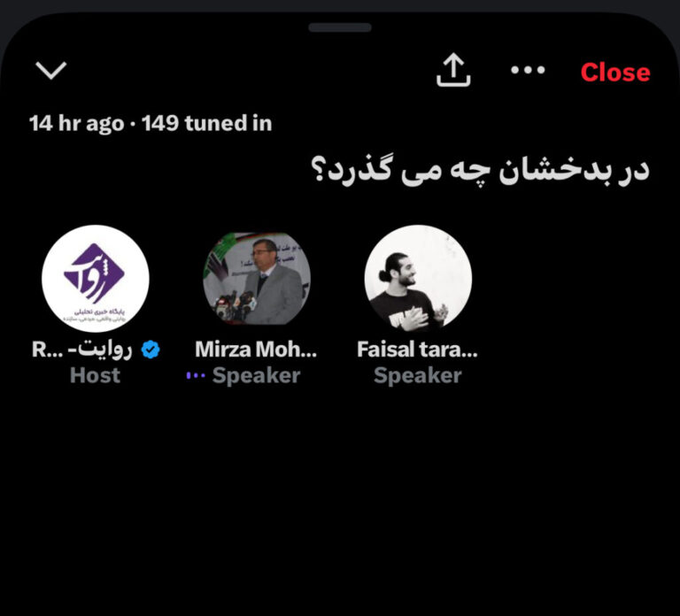The height and width of the screenshot is (616, 680).
Task: Tap the purple speaking indicator dots
Action: click(x=196, y=376)
